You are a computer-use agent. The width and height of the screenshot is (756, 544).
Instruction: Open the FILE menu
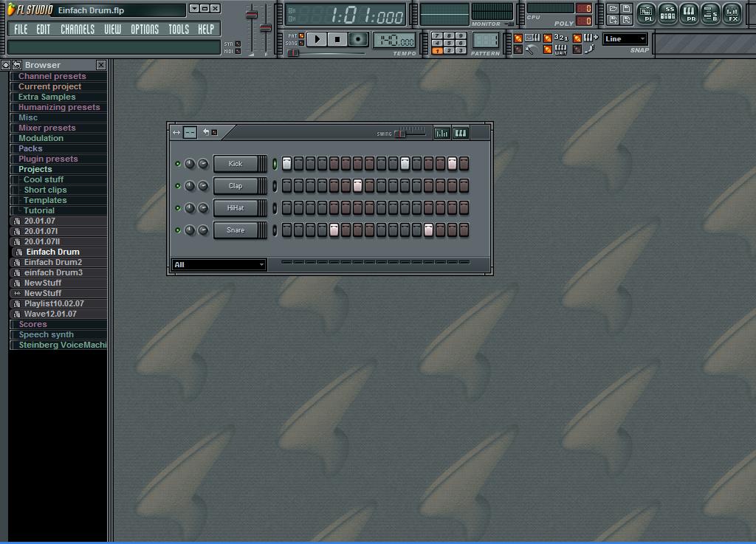tap(21, 30)
